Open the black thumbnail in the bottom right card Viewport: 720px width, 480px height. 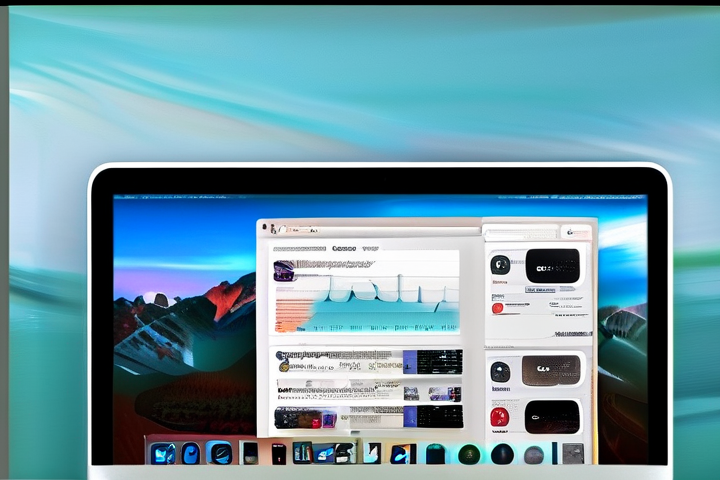pos(552,416)
